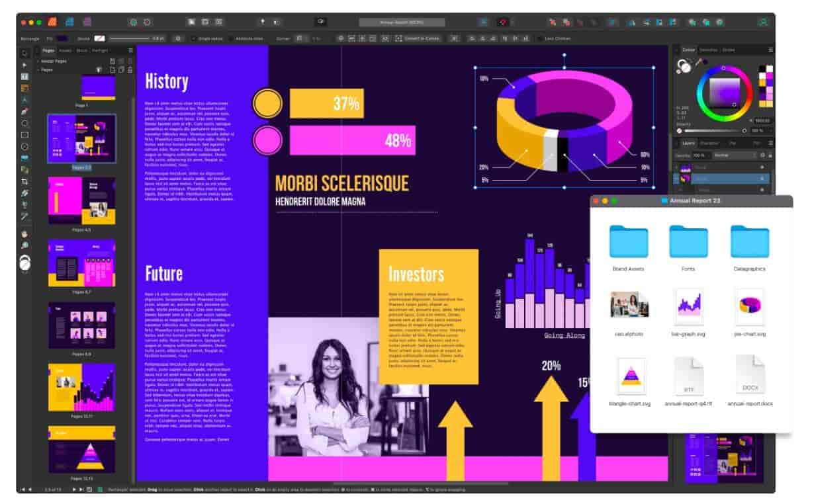
Task: Click the Convert to Curves button
Action: [418, 38]
